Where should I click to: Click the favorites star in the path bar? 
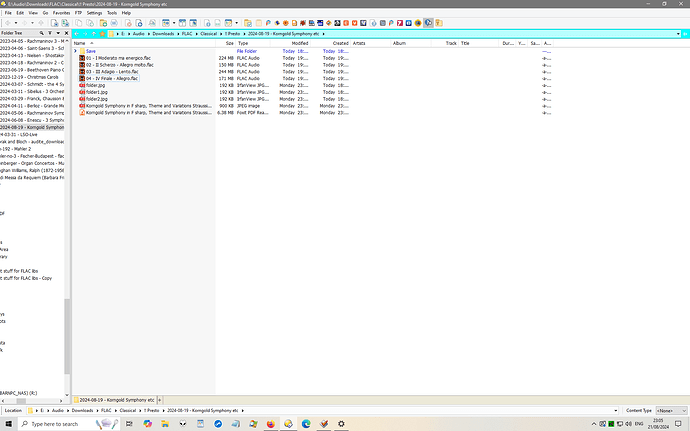(103, 34)
